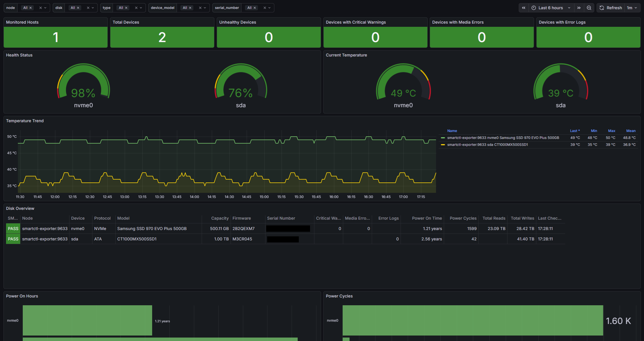Zoom out time range magnifier icon
644x341 pixels.
pos(589,8)
